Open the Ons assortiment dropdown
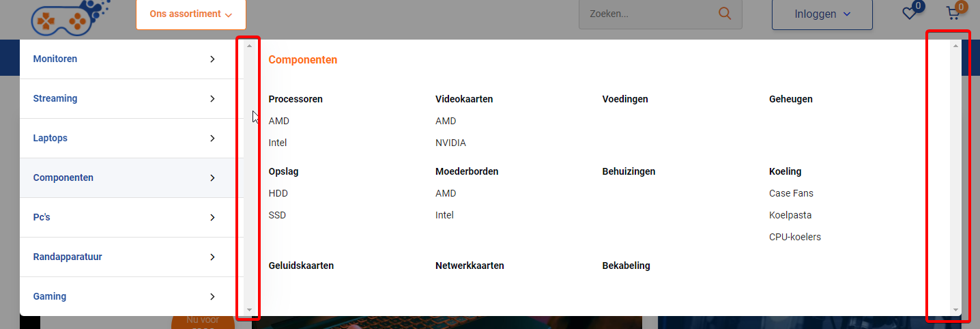Screen dimensions: 980x329 (x=190, y=14)
